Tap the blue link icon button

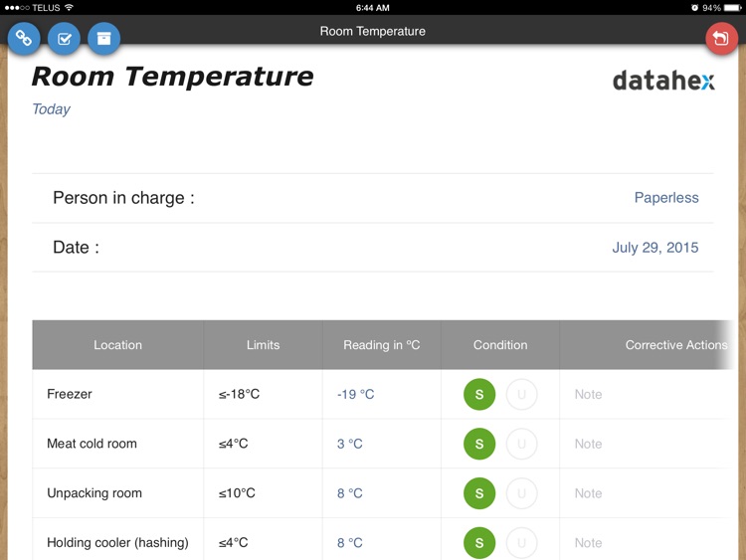(x=24, y=38)
